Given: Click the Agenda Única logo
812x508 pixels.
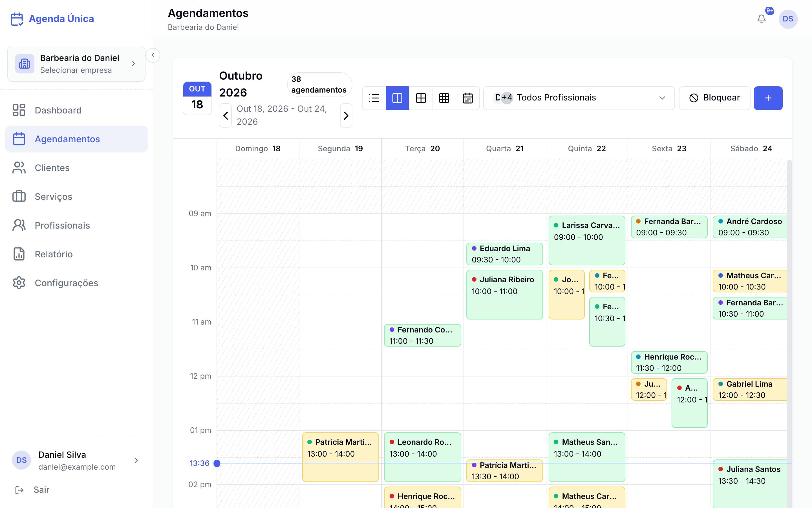Looking at the screenshot, I should pyautogui.click(x=52, y=19).
